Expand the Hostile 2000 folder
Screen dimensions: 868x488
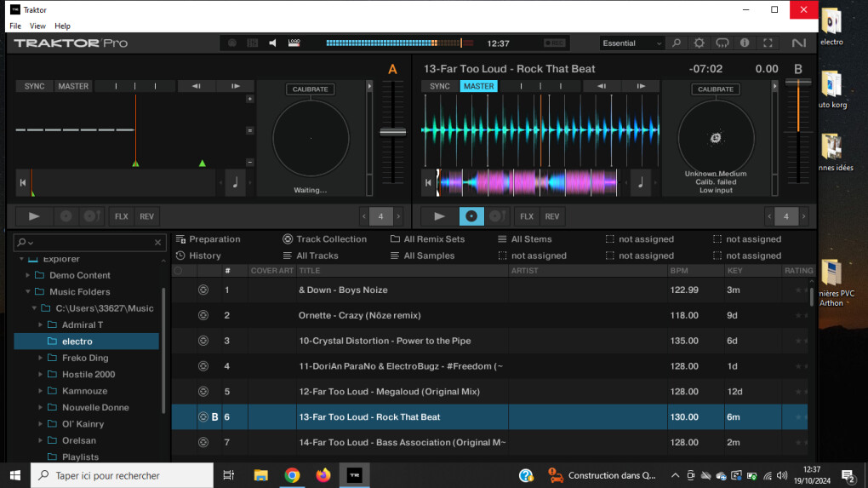coord(40,375)
